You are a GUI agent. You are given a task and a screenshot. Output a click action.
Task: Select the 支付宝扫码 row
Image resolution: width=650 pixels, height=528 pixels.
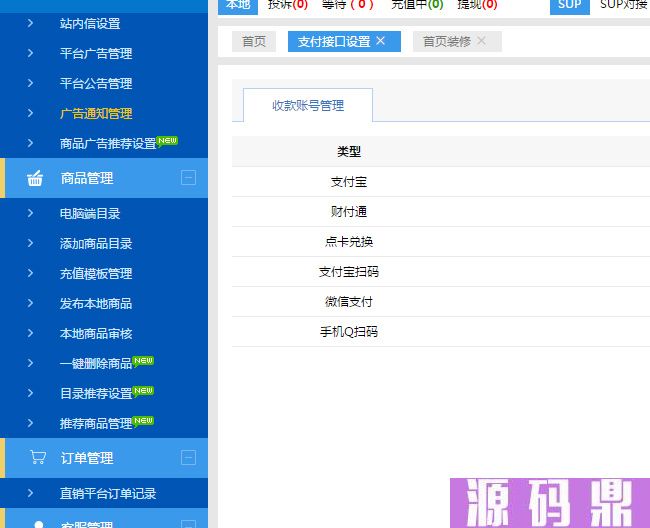point(441,272)
